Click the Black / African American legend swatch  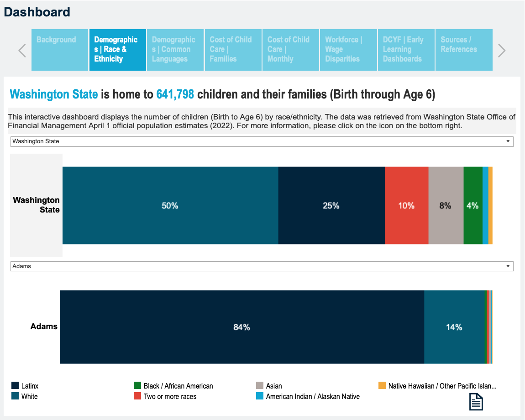pyautogui.click(x=137, y=386)
